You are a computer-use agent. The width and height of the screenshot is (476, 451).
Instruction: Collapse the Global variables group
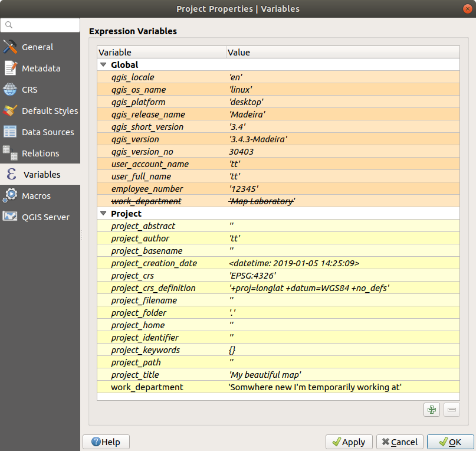coord(104,64)
